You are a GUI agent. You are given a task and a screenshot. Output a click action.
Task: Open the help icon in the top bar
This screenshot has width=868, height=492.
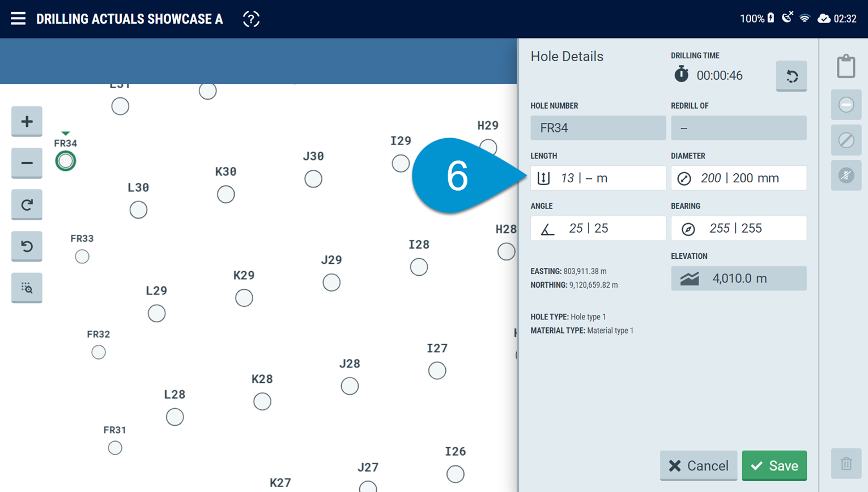[250, 18]
